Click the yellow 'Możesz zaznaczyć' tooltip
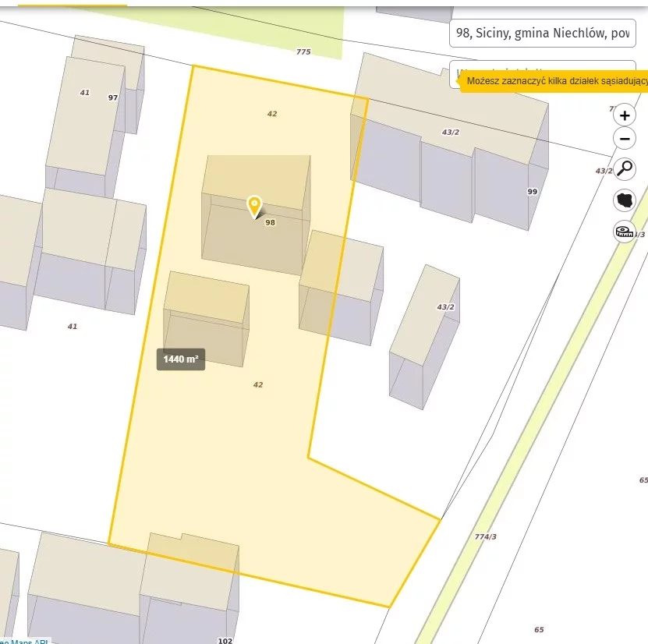The image size is (648, 644). (555, 80)
